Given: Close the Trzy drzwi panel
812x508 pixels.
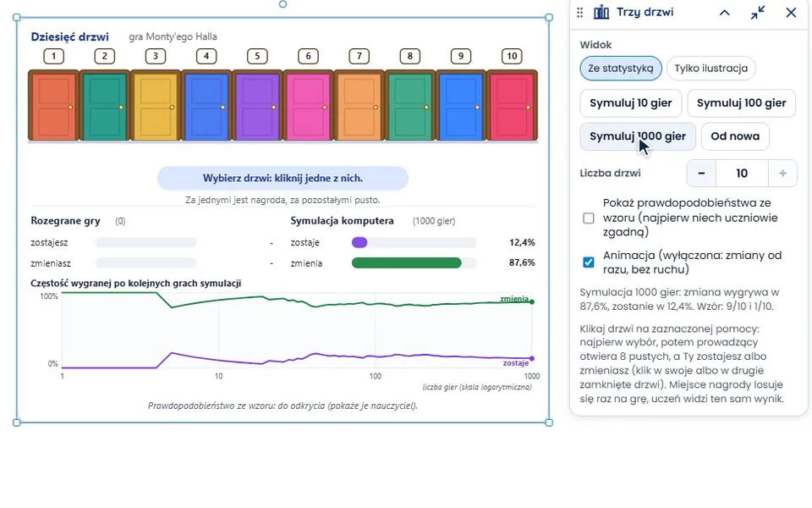Looking at the screenshot, I should coord(791,13).
